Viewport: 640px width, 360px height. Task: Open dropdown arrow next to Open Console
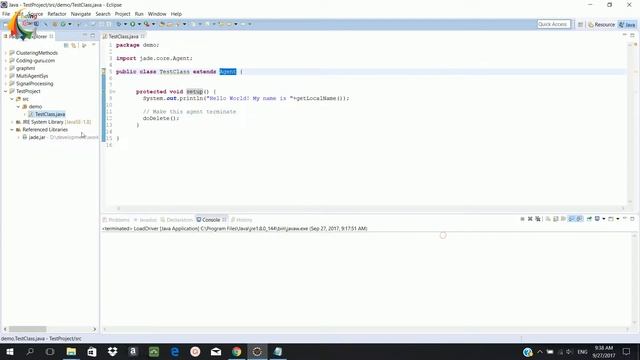pyautogui.click(x=618, y=219)
